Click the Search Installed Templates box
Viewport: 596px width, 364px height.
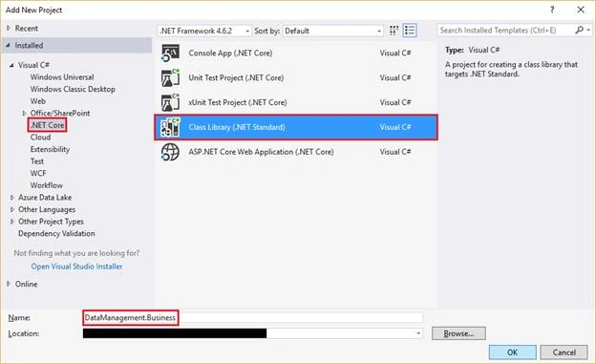tap(505, 30)
